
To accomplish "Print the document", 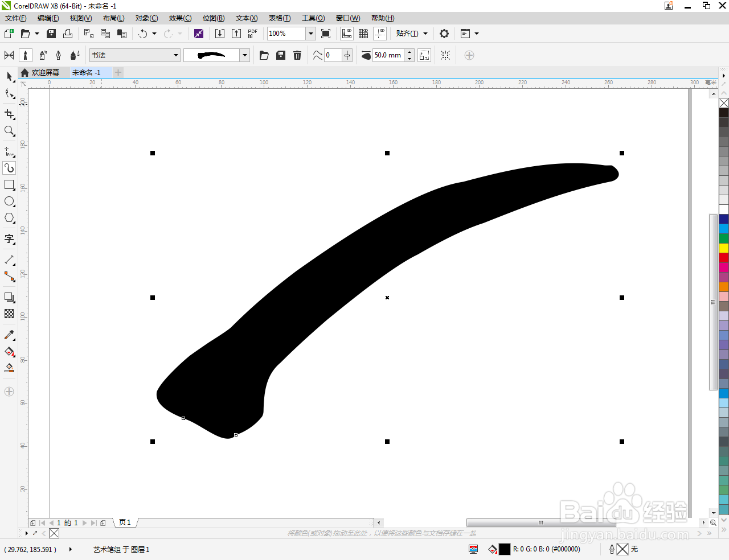I will [x=68, y=34].
